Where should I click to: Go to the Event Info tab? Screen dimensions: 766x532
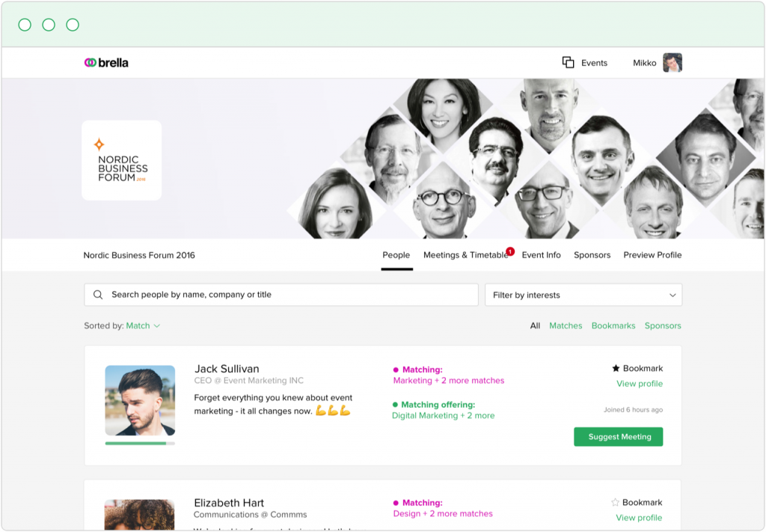coord(542,255)
